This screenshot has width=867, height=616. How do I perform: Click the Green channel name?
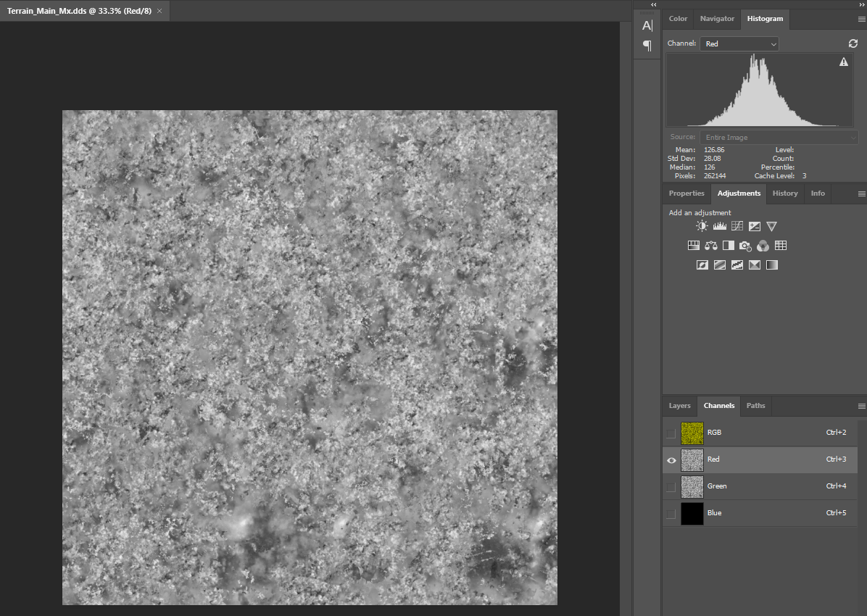[x=717, y=486]
